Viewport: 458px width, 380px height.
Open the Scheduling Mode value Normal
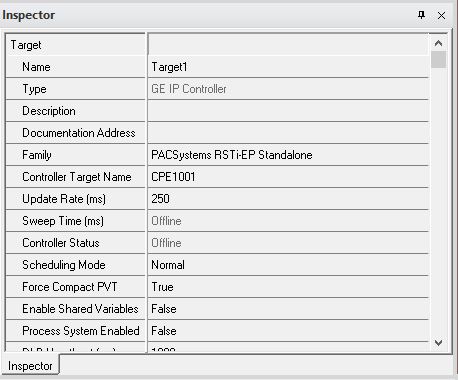288,265
